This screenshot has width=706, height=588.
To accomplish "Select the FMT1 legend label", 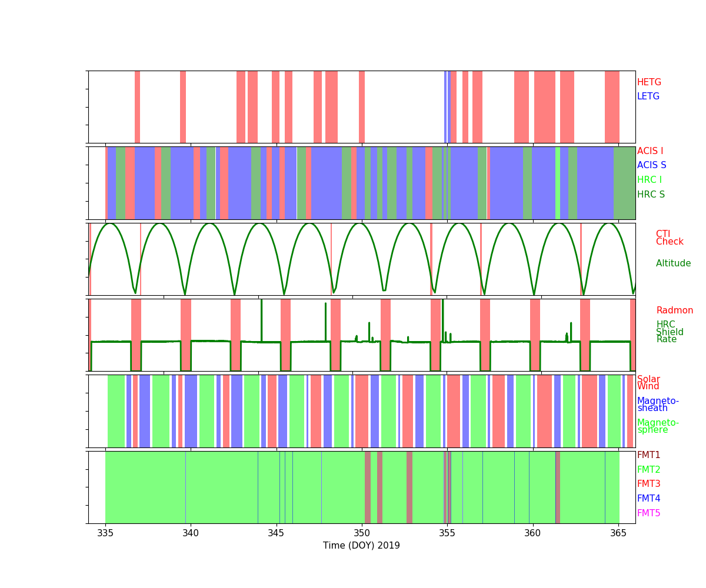I will 648,455.
